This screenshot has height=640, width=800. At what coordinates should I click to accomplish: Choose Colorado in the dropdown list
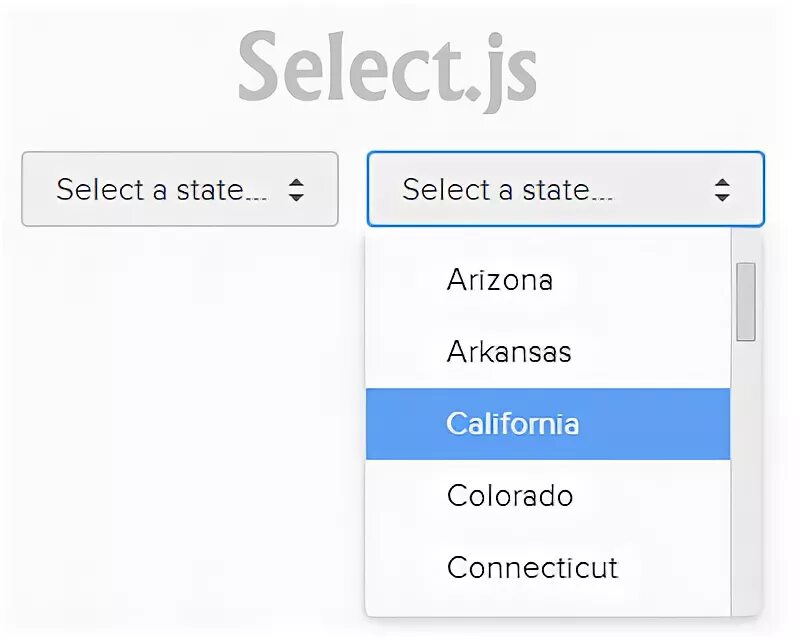tap(509, 496)
